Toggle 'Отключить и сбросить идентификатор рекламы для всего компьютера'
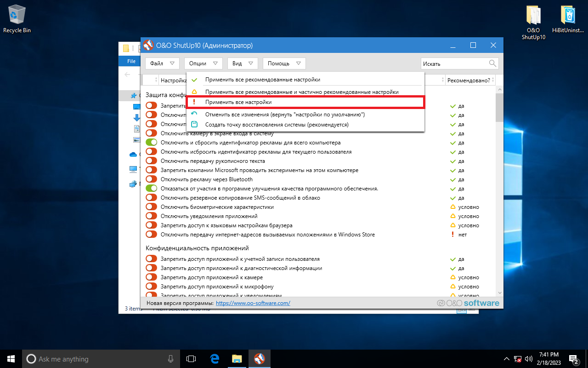 point(152,143)
